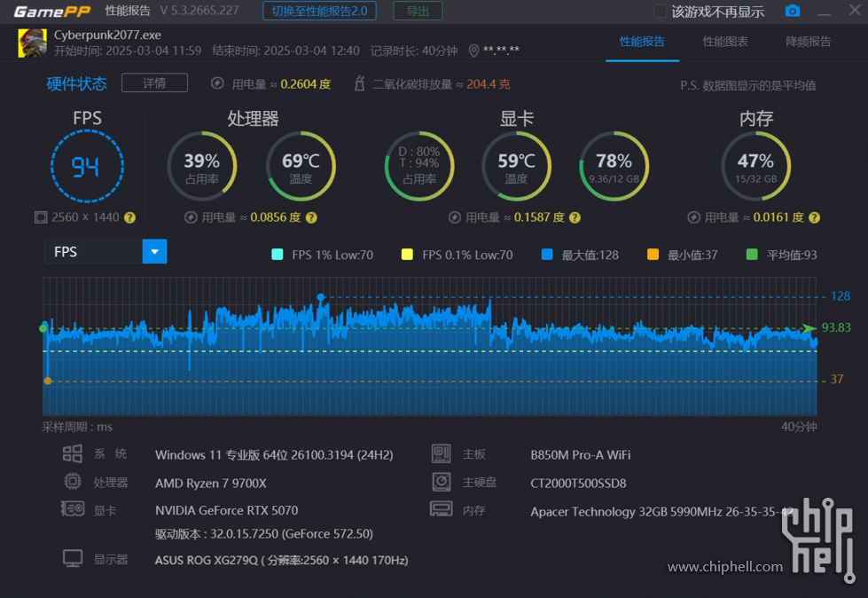
Task: Switch to the 降频报告 tab
Action: 809,42
